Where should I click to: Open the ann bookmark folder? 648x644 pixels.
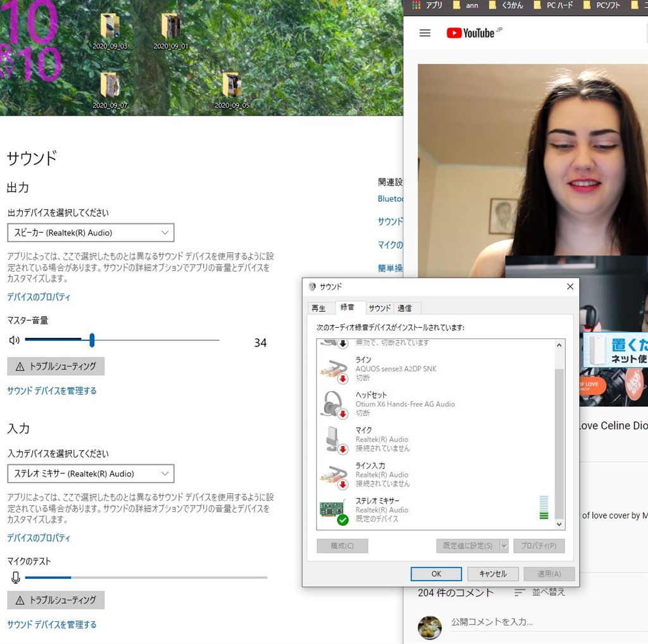pos(465,5)
